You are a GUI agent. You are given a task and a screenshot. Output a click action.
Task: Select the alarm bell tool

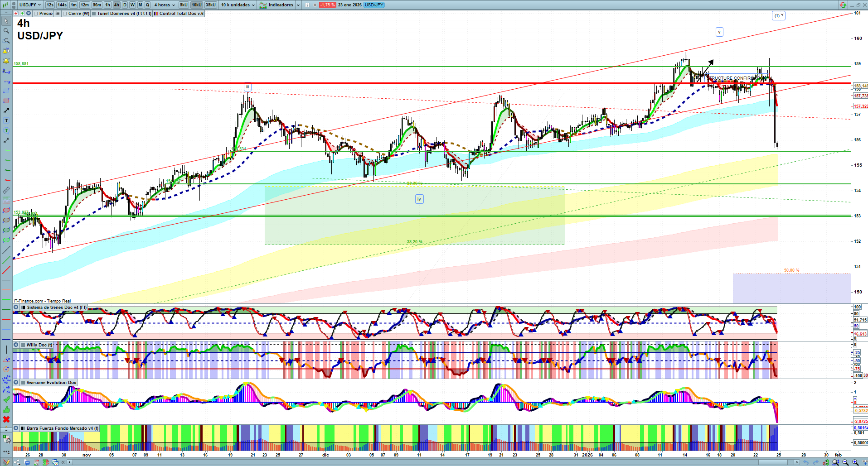point(6,61)
